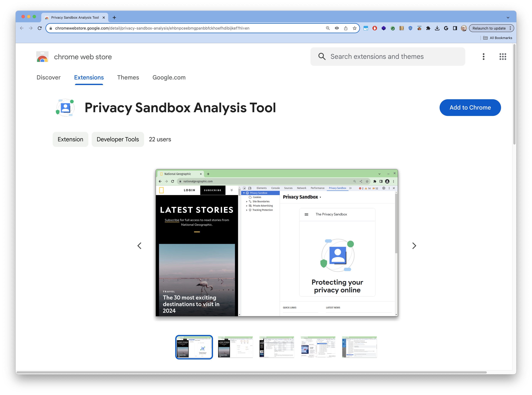Open the profile avatar menu

(x=464, y=28)
